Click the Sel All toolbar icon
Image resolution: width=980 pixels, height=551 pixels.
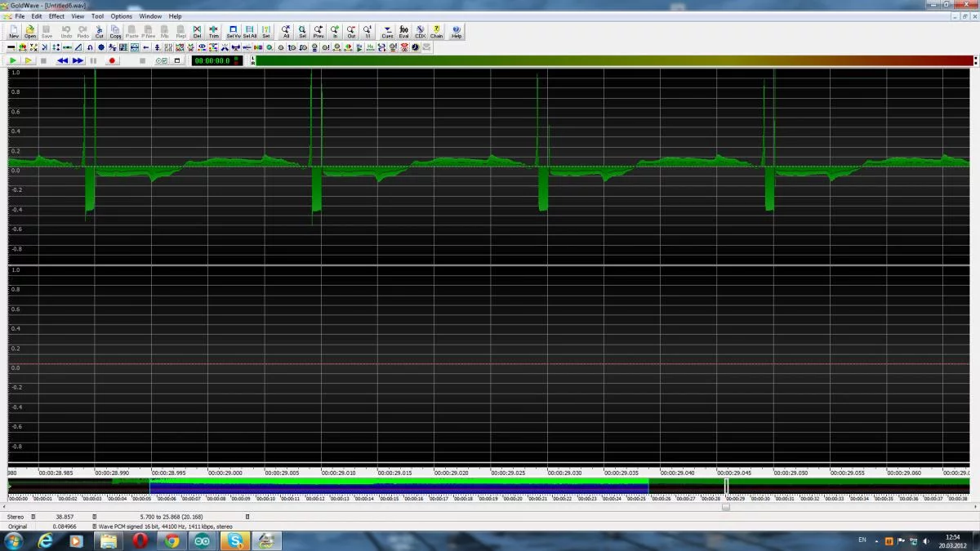coord(249,32)
